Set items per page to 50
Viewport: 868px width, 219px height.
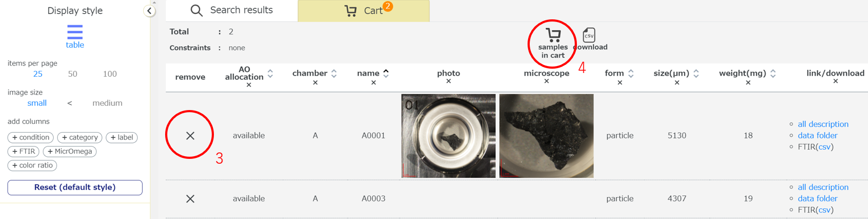pyautogui.click(x=72, y=74)
